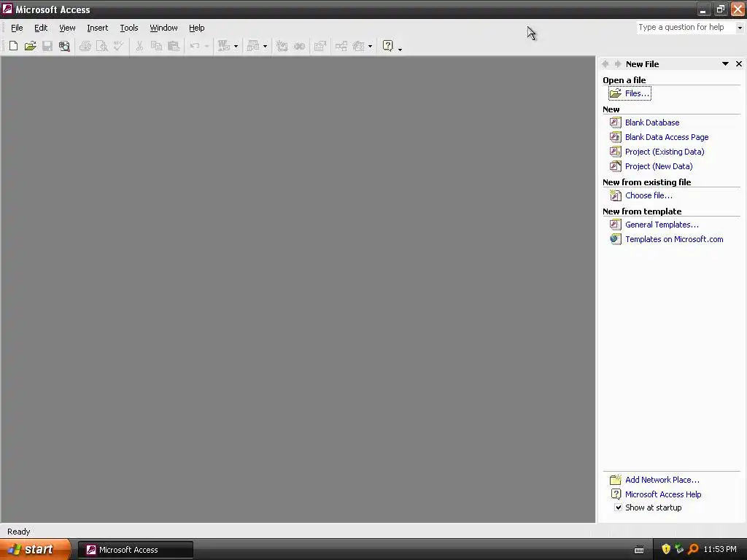Open the View menu
Screen dimensions: 747x560
click(67, 28)
